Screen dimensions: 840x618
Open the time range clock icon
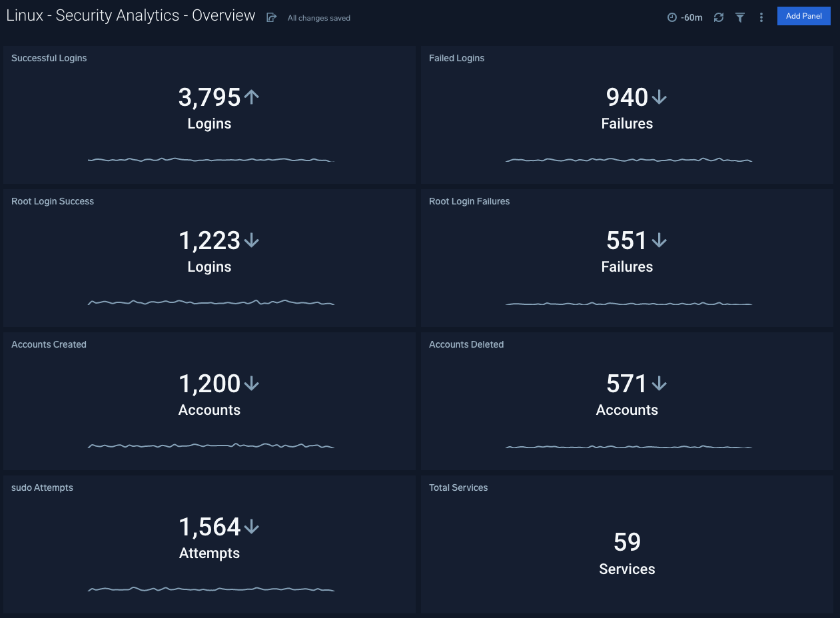click(x=671, y=17)
